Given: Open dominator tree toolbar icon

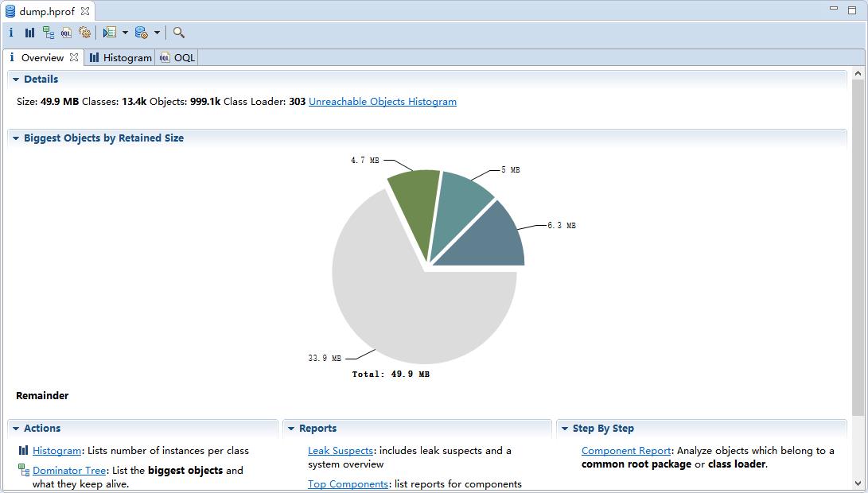Looking at the screenshot, I should click(x=49, y=33).
